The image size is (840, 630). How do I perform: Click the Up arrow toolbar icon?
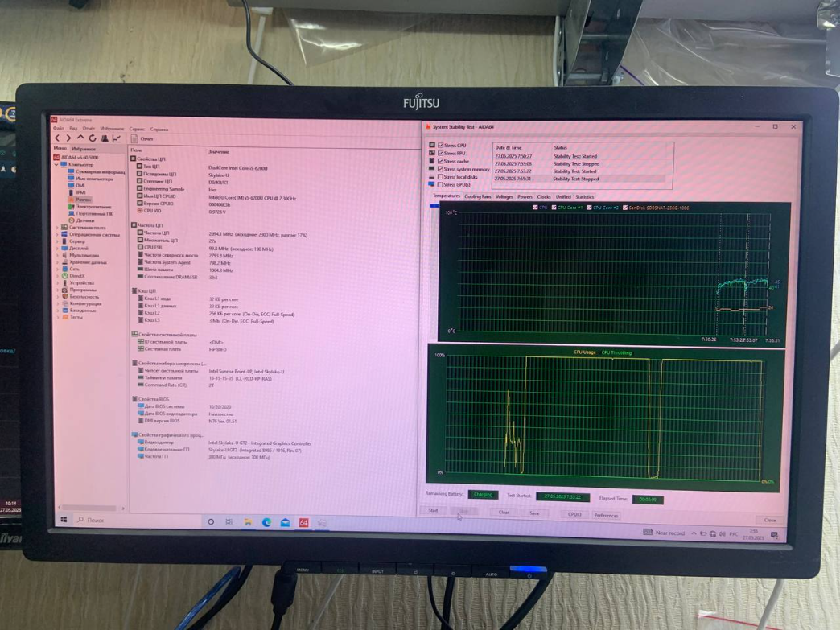pos(80,138)
